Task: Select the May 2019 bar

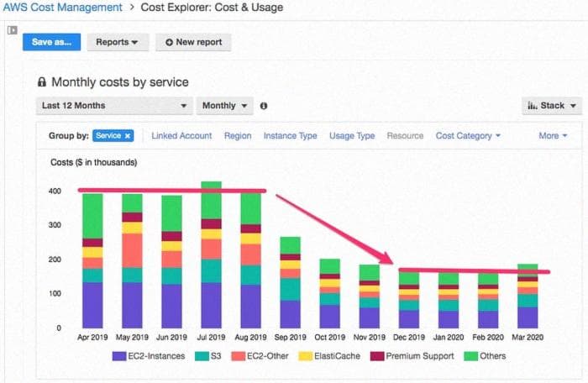Action: point(132,261)
